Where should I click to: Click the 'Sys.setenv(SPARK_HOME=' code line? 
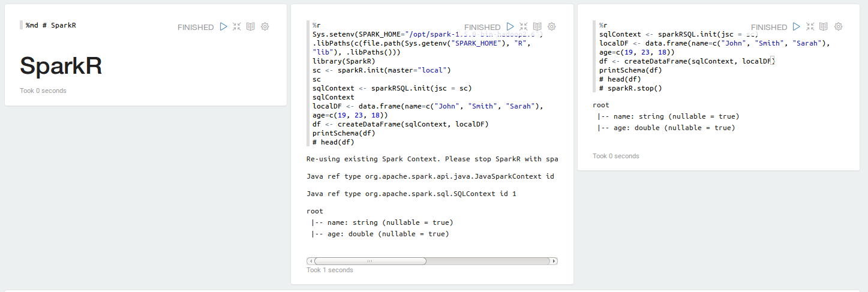427,34
